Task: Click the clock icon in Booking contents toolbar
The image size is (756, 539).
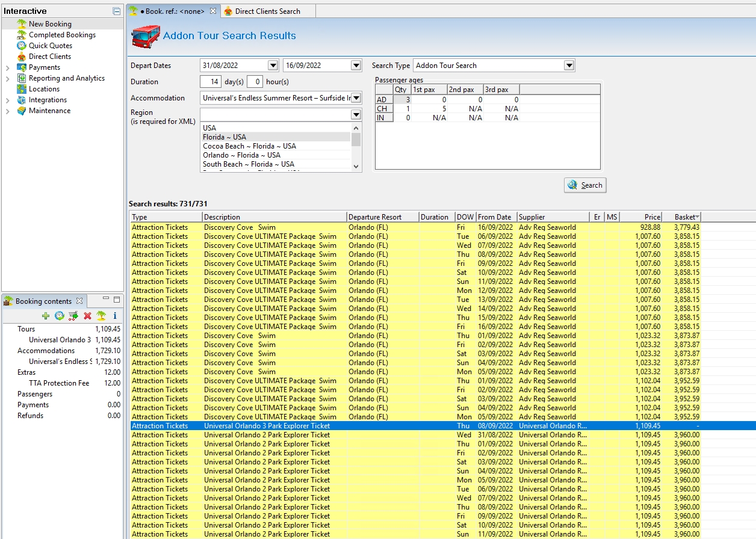Action: tap(59, 316)
